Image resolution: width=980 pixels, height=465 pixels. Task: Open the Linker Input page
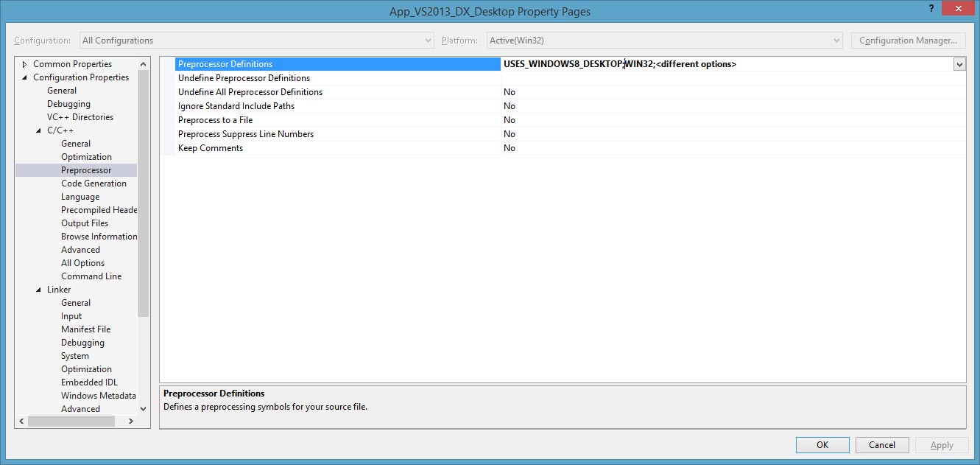(x=71, y=316)
